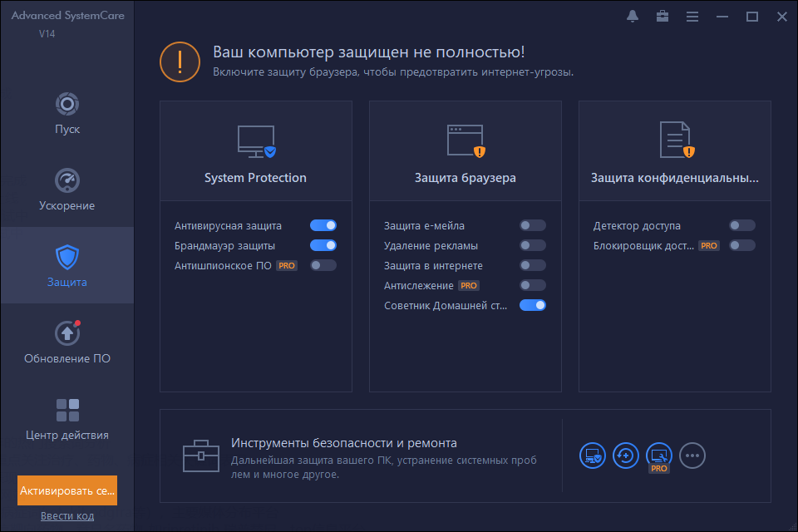798x532 pixels.
Task: Click the privacy protection document icon
Action: coord(677,140)
